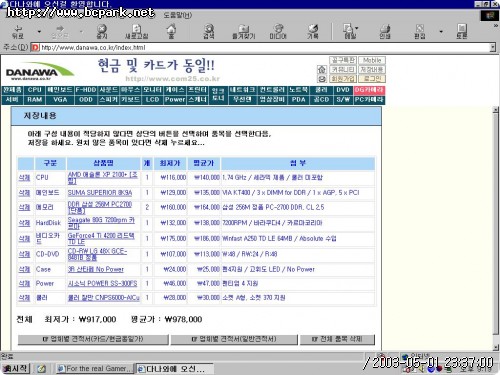Delete the Case row via 삭제

24,269
